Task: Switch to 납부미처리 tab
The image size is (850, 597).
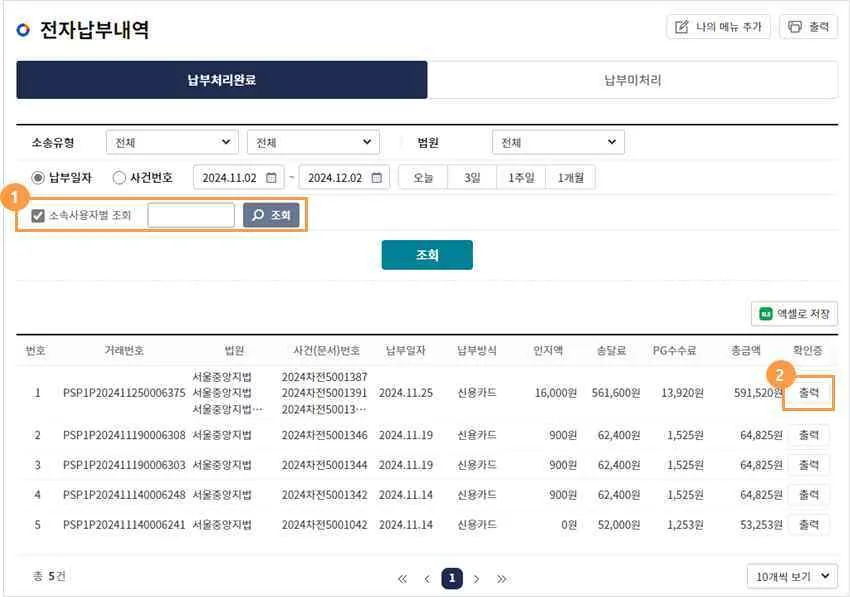Action: [x=633, y=80]
